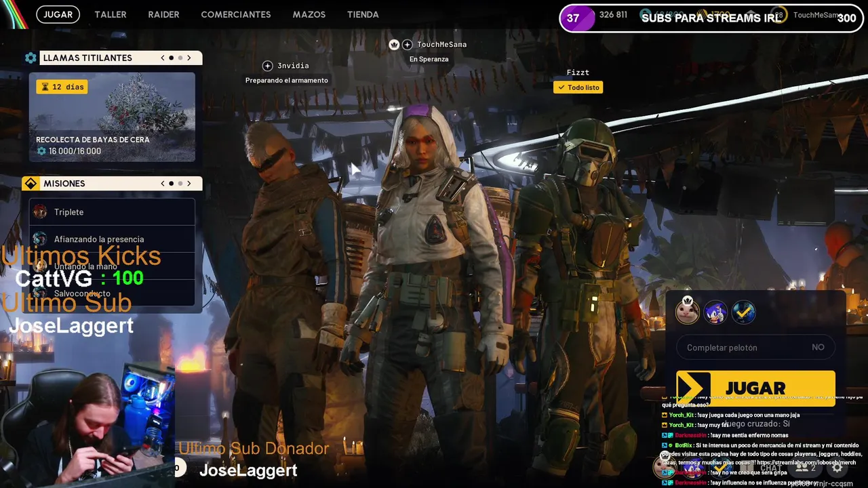
Task: Click the Llamas Titilantes gear-flower icon
Action: click(31, 58)
